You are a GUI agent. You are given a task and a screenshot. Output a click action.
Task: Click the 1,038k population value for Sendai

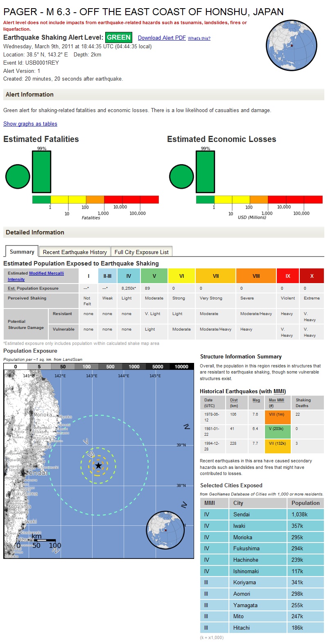(x=299, y=514)
